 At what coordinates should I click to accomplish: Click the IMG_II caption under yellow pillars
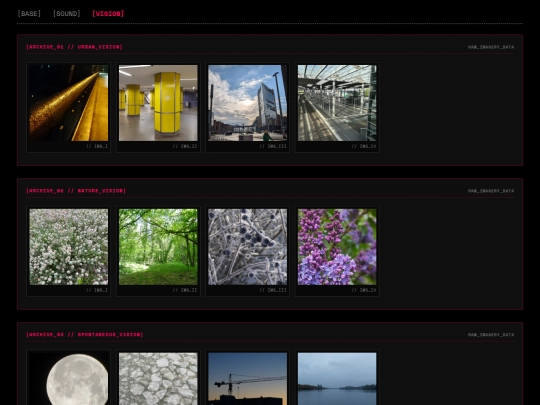pos(185,146)
